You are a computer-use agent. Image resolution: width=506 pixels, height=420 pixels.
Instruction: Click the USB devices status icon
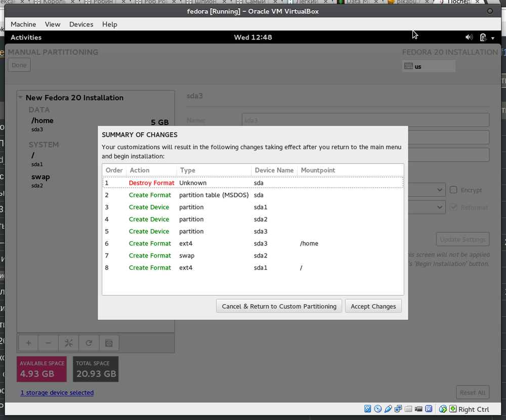click(388, 409)
